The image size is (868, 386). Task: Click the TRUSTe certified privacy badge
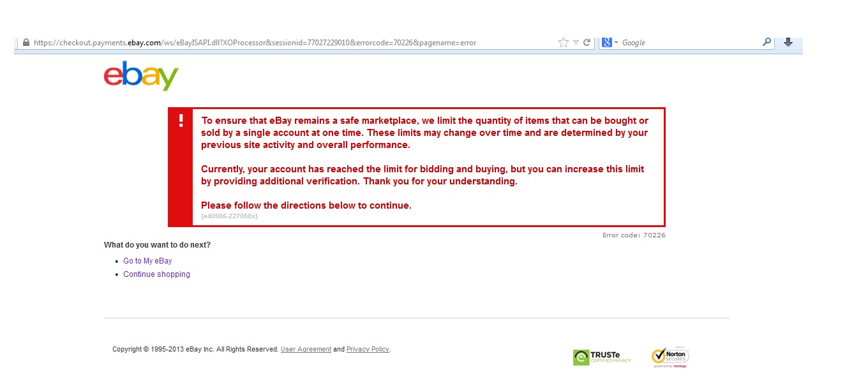pyautogui.click(x=602, y=357)
